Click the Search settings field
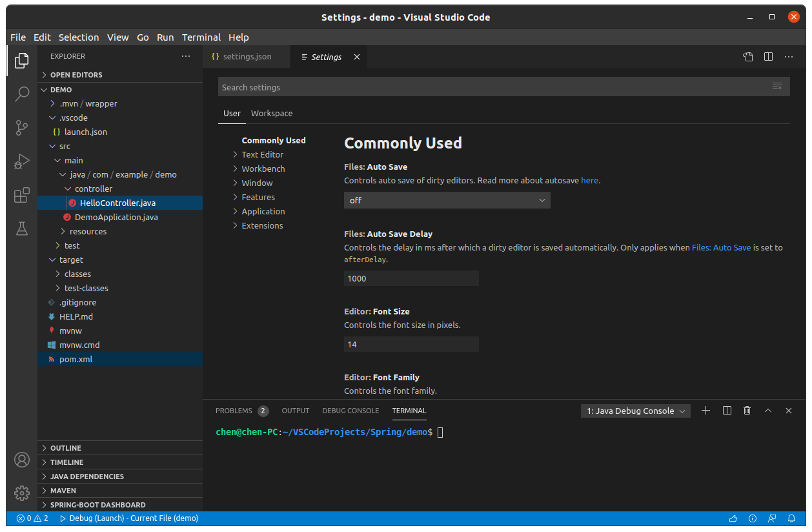812x532 pixels. click(503, 87)
